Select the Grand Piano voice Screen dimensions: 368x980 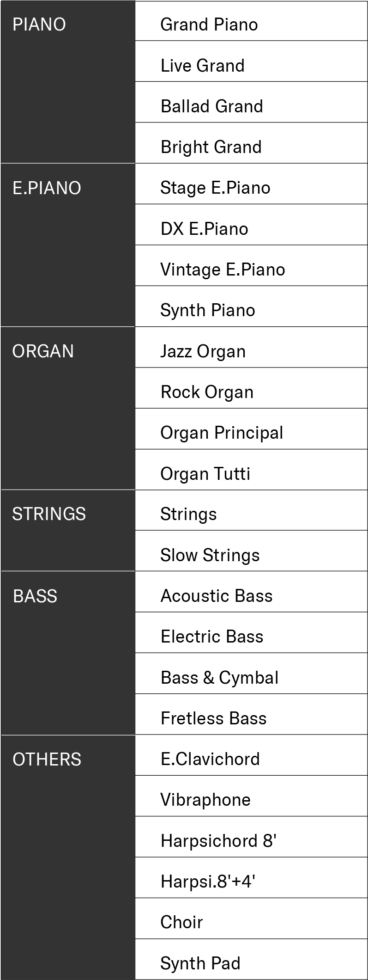pos(209,24)
